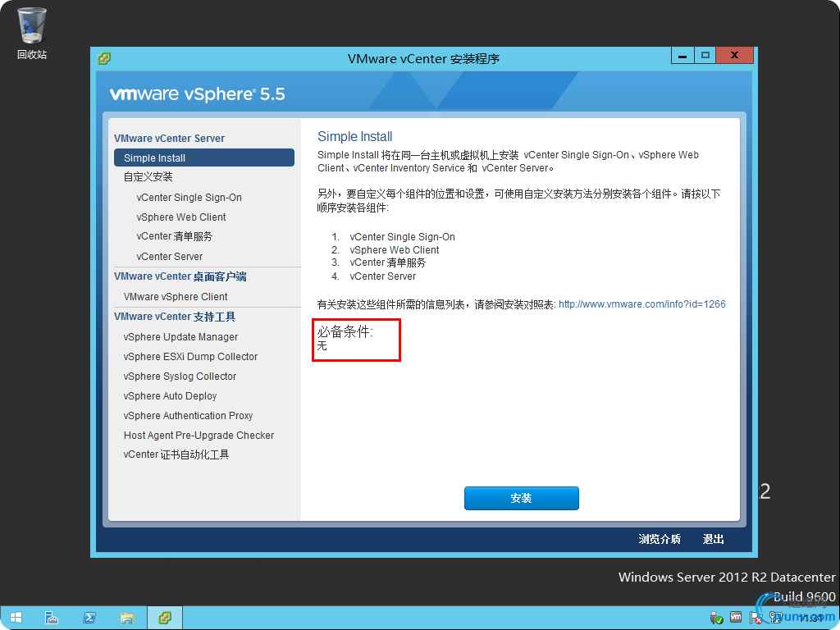Open the Action Center flag tray icon

pos(756,619)
